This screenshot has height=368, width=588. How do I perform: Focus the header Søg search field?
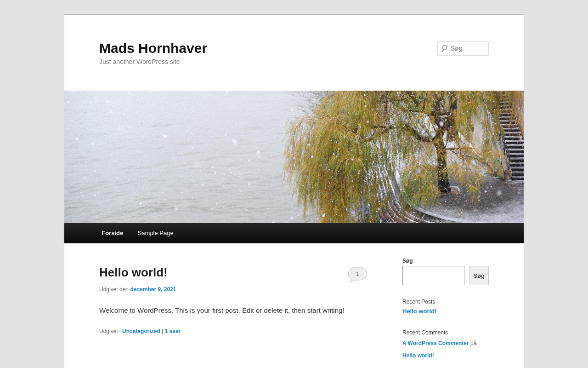463,48
